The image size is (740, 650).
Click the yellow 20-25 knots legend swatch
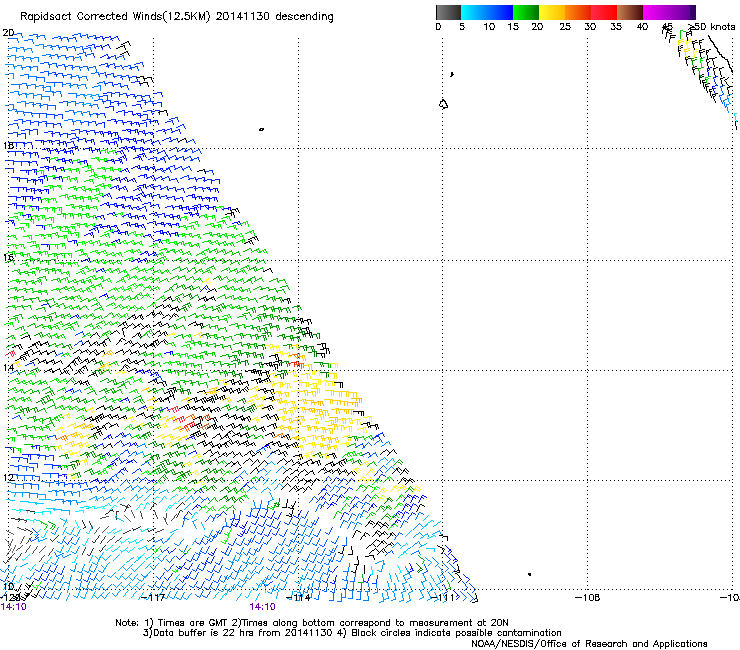pyautogui.click(x=552, y=12)
